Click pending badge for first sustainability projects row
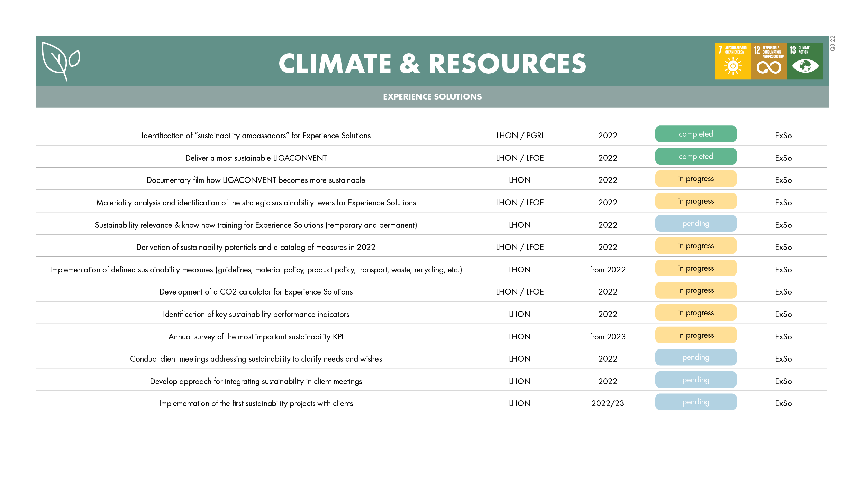Image resolution: width=865 pixels, height=504 pixels. 695,402
